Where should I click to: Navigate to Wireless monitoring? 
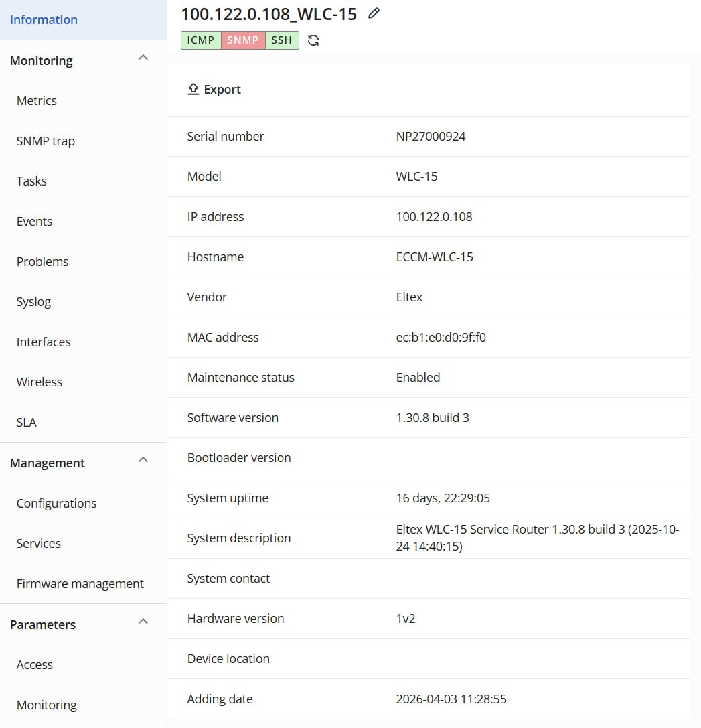40,382
